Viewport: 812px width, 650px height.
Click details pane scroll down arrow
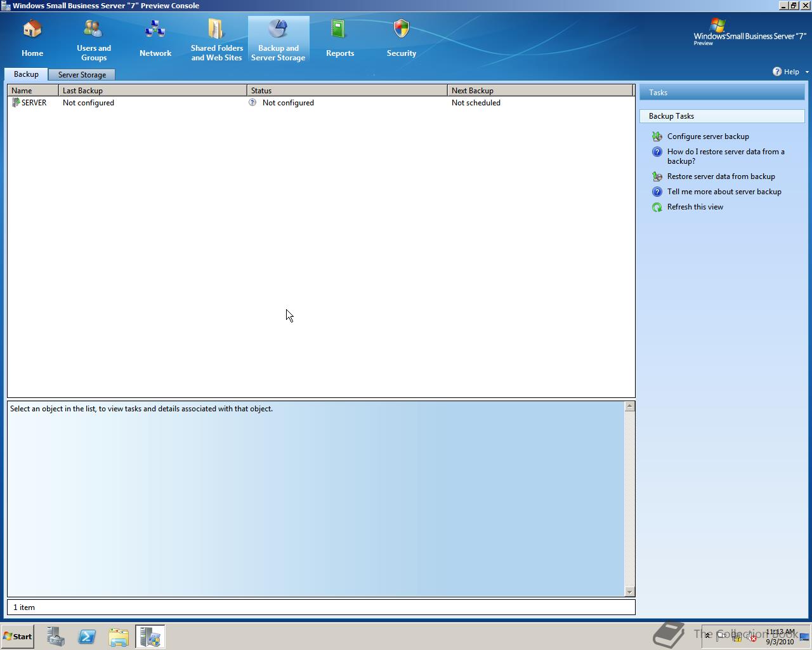[x=629, y=592]
